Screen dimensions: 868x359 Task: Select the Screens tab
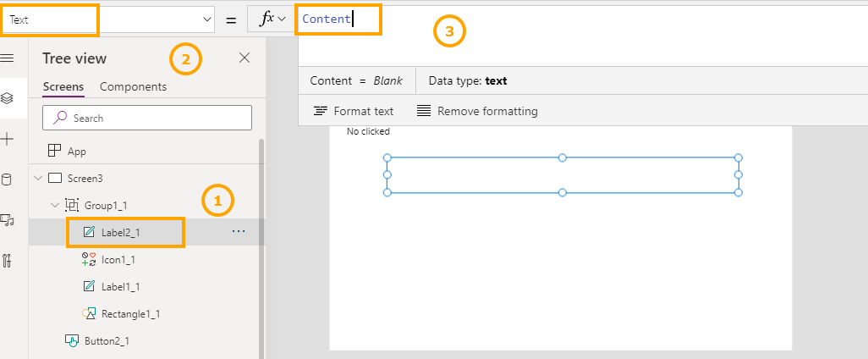tap(63, 86)
